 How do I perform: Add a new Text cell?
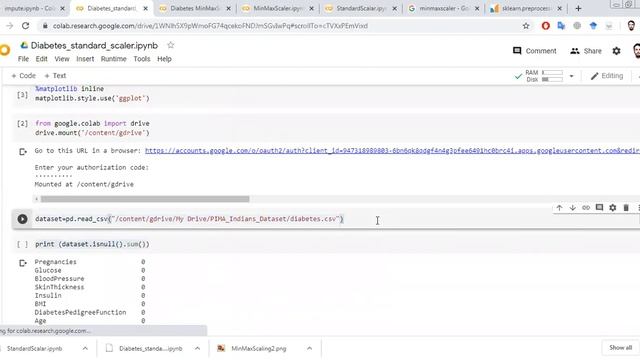[55, 76]
